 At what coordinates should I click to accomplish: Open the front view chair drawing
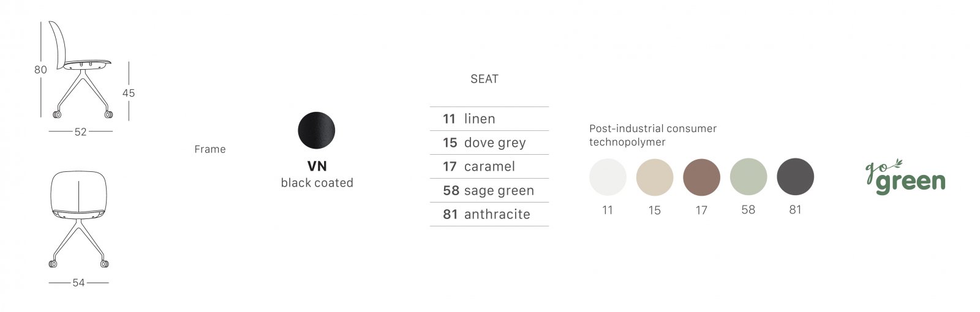coord(78,219)
